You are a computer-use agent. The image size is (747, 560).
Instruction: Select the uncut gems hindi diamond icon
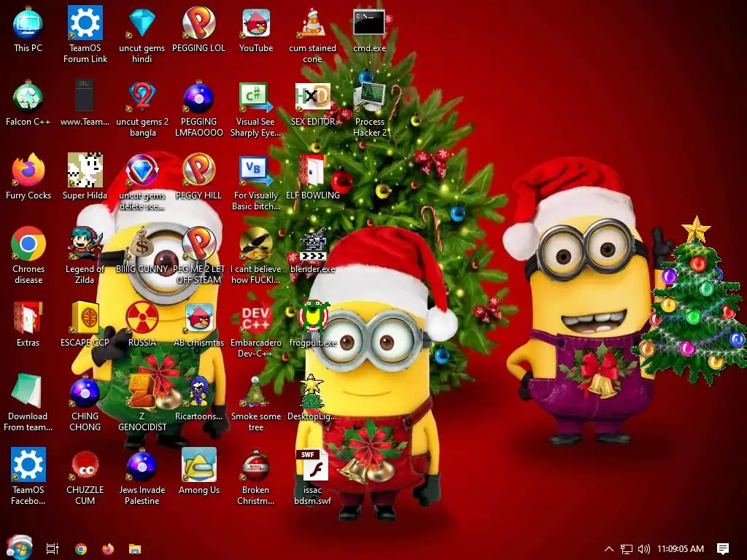point(142,23)
